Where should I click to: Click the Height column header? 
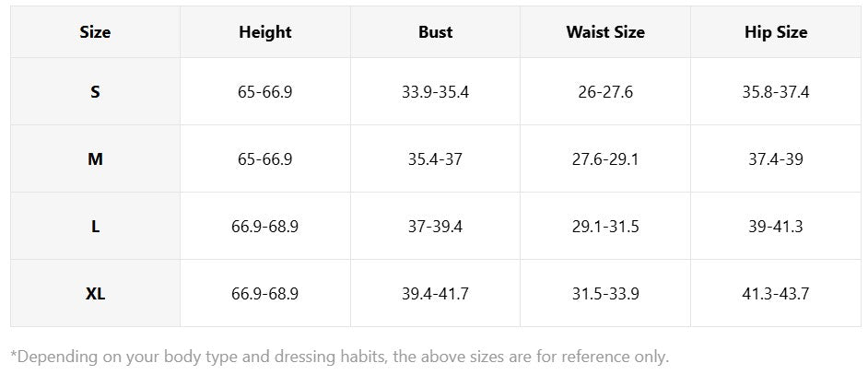point(264,32)
